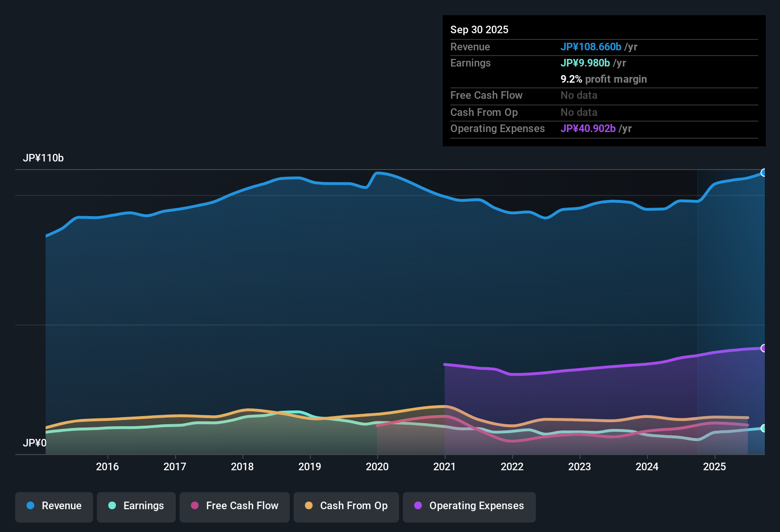Click the orange Cash From Op legend dot
Viewport: 780px width, 532px height.
click(x=309, y=506)
